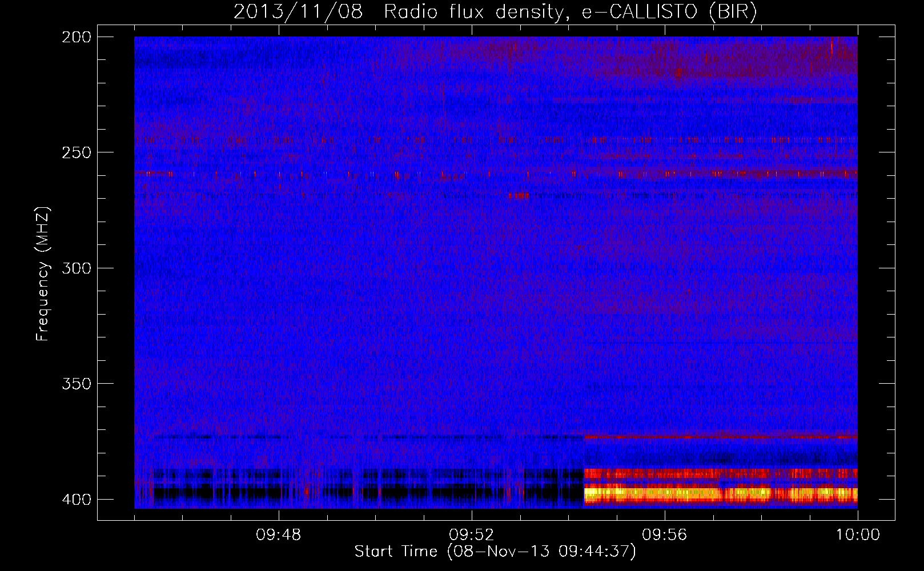Click the 300 frequency tick label
This screenshot has height=571, width=924.
[77, 268]
